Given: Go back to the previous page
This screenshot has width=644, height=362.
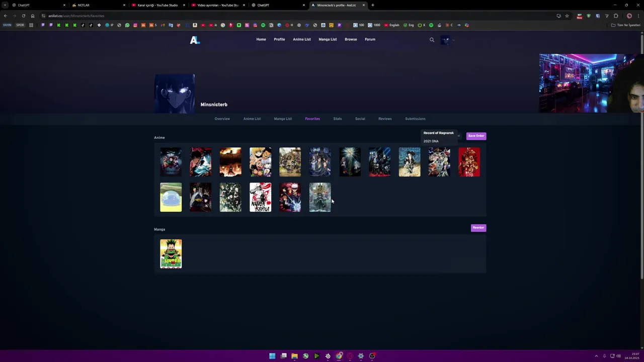Looking at the screenshot, I should [6, 16].
